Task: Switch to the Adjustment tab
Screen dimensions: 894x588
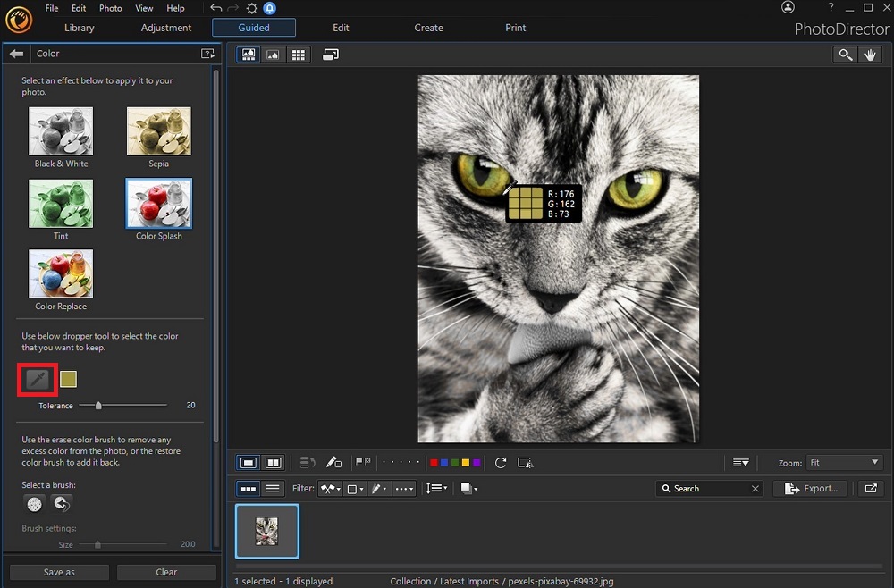Action: pyautogui.click(x=165, y=28)
